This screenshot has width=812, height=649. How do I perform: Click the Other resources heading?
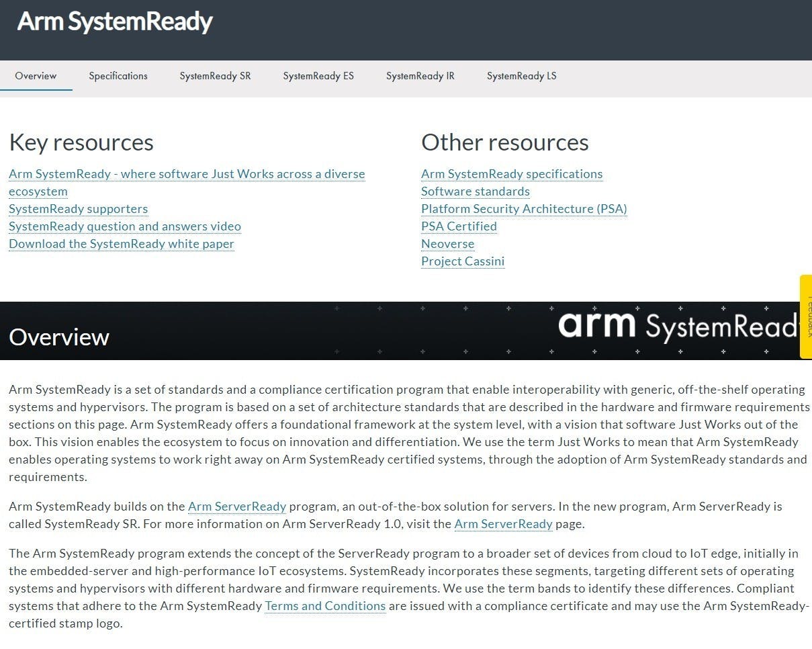pos(505,142)
